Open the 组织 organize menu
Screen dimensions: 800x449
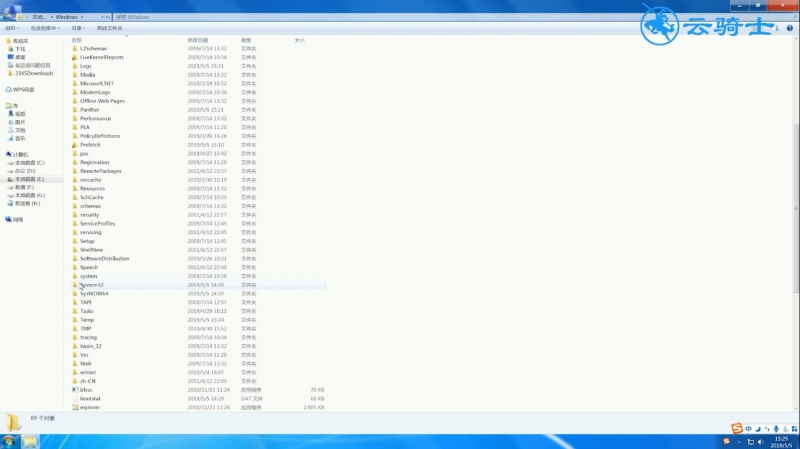click(11, 28)
